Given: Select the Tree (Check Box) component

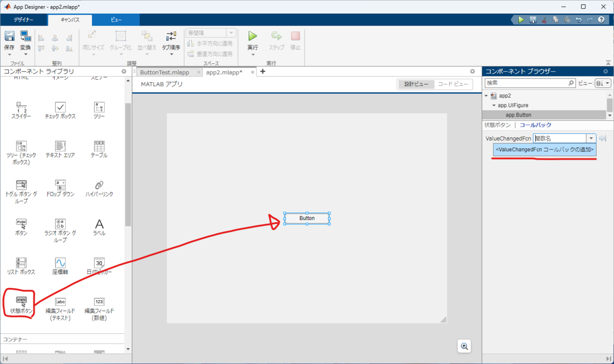Looking at the screenshot, I should [21, 152].
